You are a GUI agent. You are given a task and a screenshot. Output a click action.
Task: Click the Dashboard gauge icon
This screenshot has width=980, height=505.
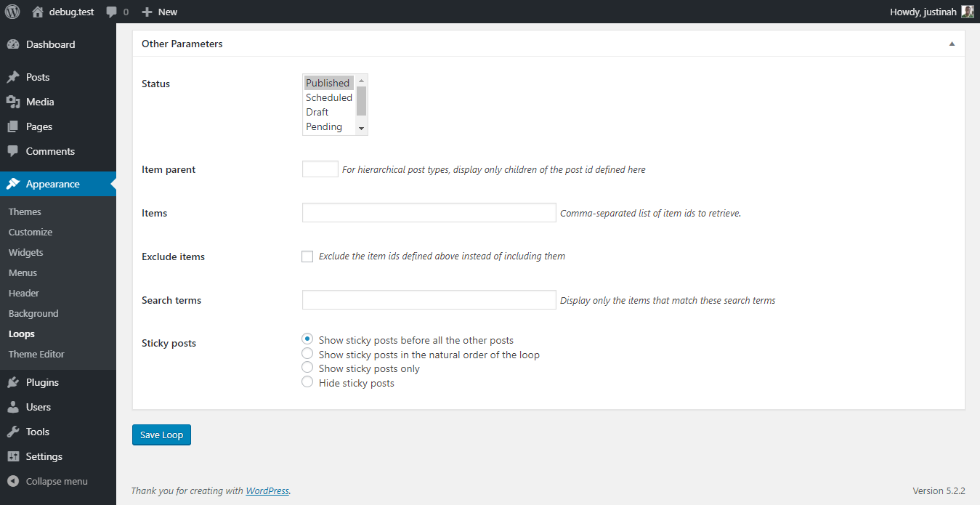coord(13,44)
